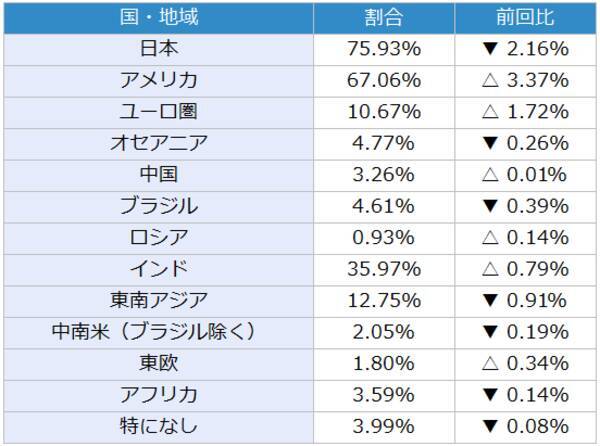
Task: Click the 75.93% value cell
Action: 384,48
